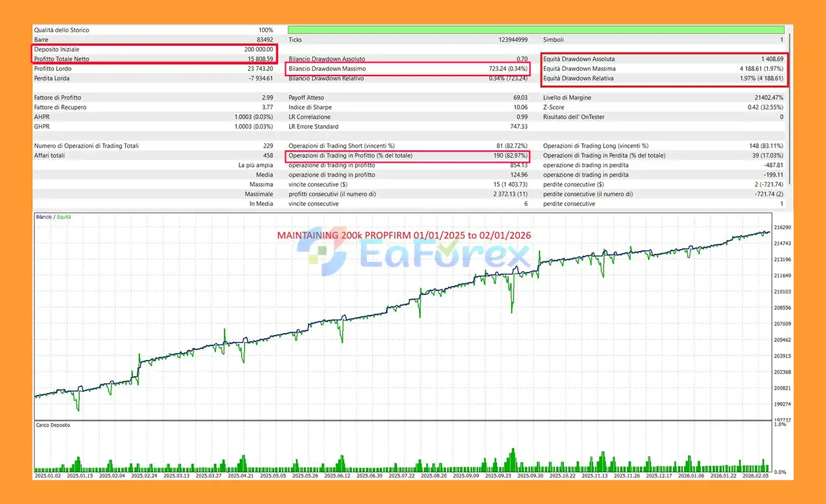Select the Equità Drawdown Assoluta row
The image size is (826, 504).
click(x=663, y=59)
